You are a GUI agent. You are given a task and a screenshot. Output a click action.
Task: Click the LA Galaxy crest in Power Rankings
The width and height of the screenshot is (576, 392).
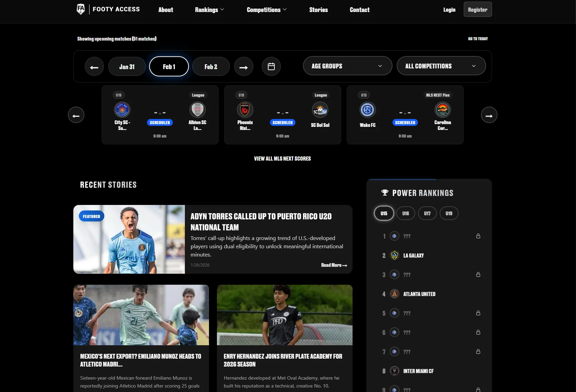(x=395, y=255)
